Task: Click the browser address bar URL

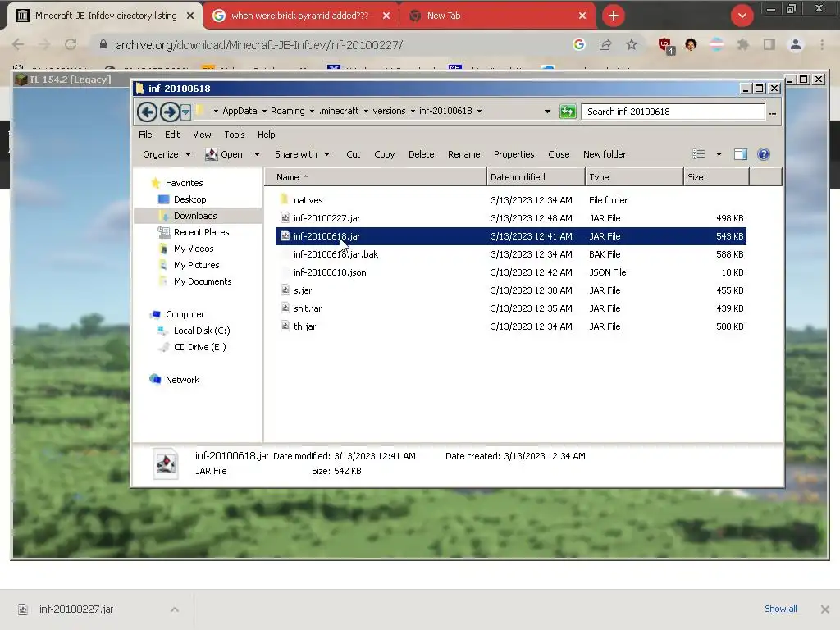Action: click(259, 45)
